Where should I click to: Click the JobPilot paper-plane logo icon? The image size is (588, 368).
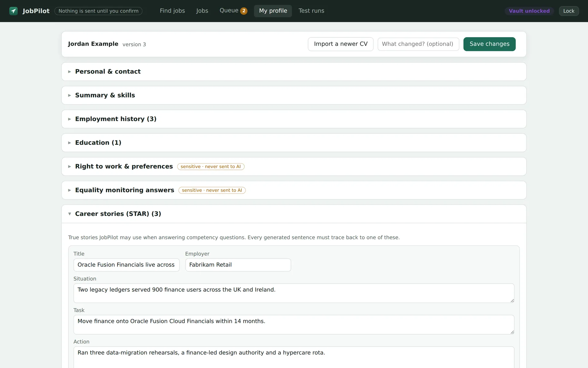[13, 11]
